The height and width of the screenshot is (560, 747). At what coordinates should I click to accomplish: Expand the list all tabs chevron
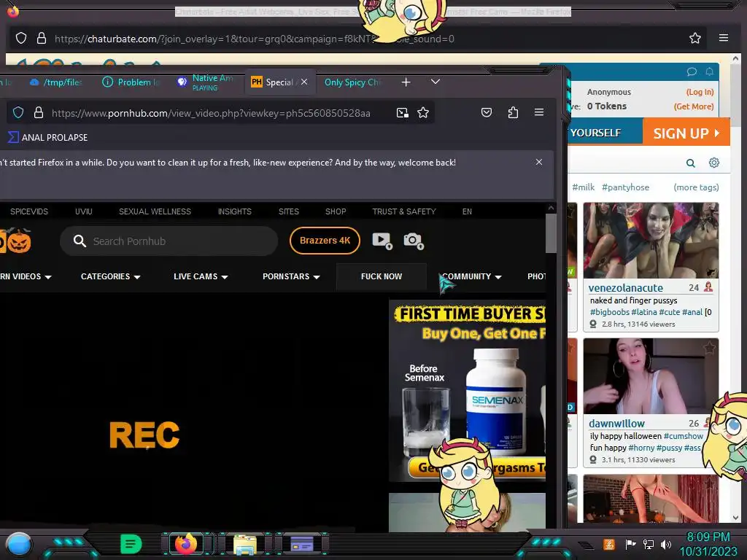[435, 82]
